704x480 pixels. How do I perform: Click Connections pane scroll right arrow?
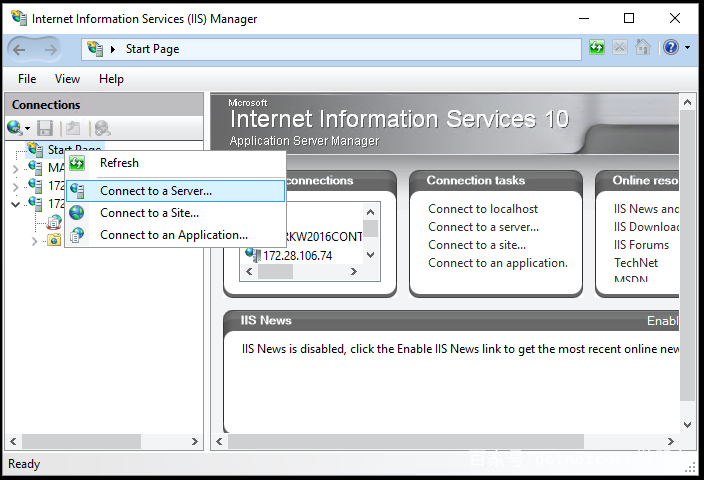(194, 442)
